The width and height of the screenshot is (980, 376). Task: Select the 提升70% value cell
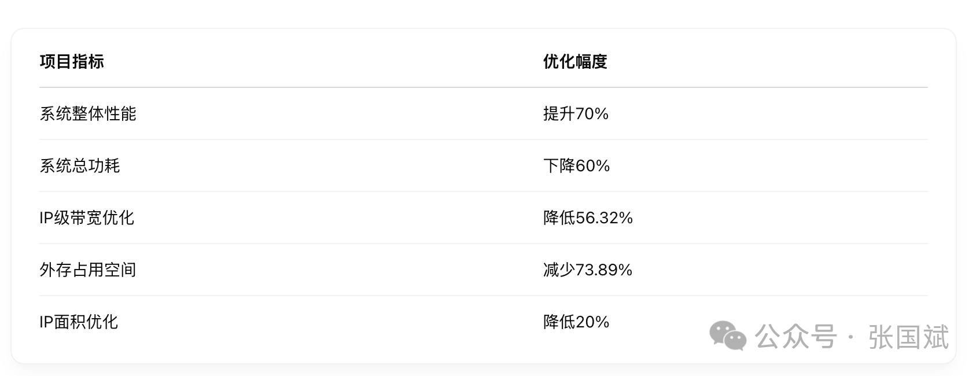(576, 114)
